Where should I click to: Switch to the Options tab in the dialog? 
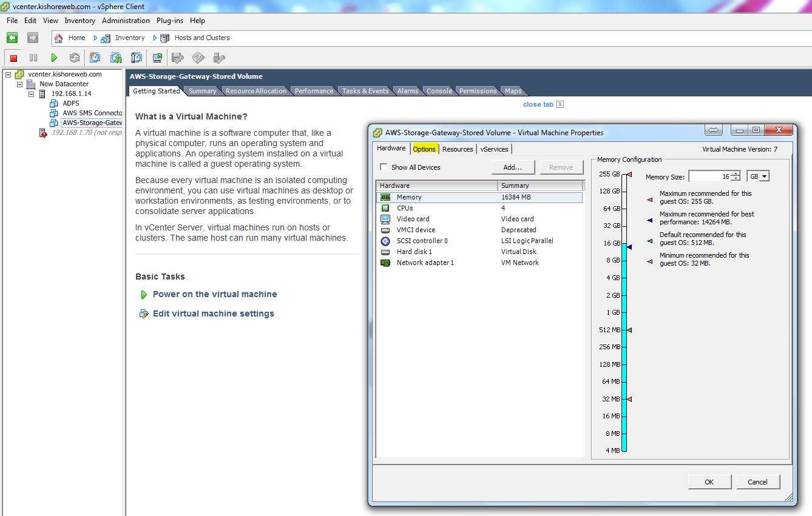(424, 149)
